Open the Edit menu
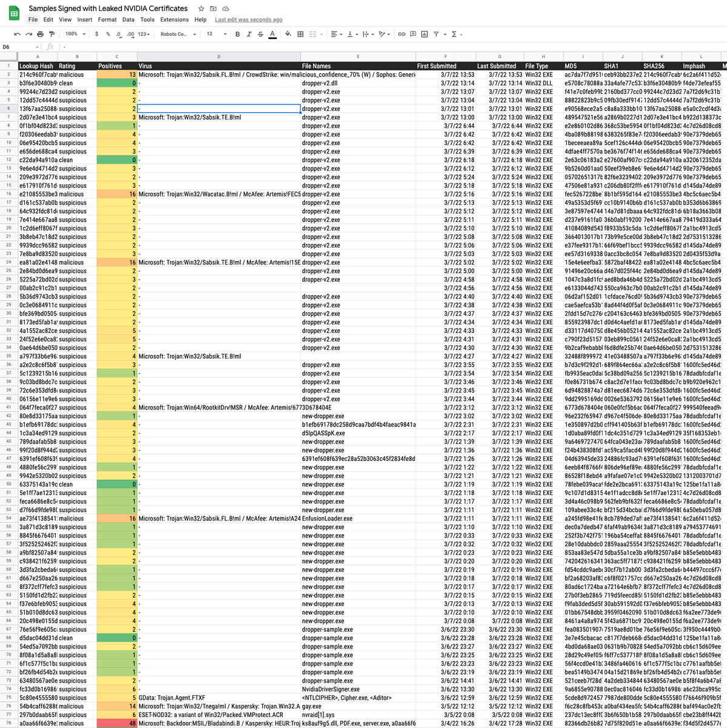 click(x=48, y=19)
